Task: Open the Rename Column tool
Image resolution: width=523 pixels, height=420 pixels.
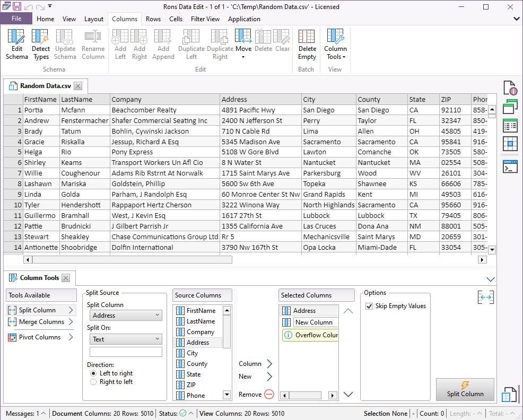Action: tap(93, 45)
